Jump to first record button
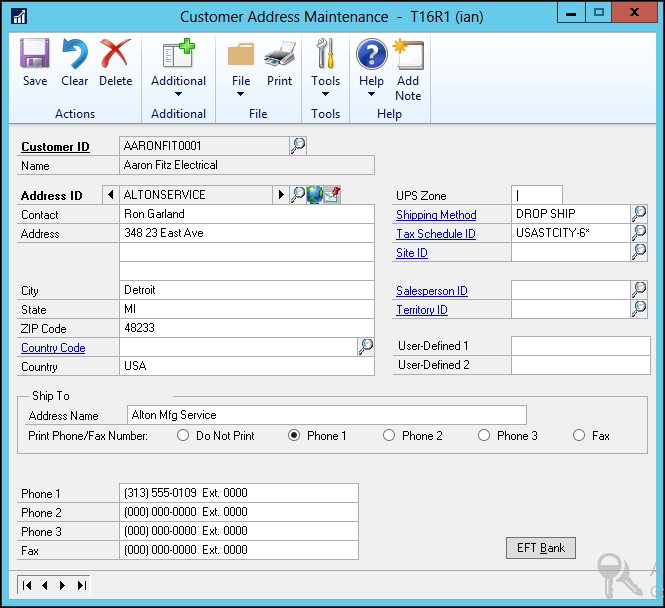 [27, 586]
